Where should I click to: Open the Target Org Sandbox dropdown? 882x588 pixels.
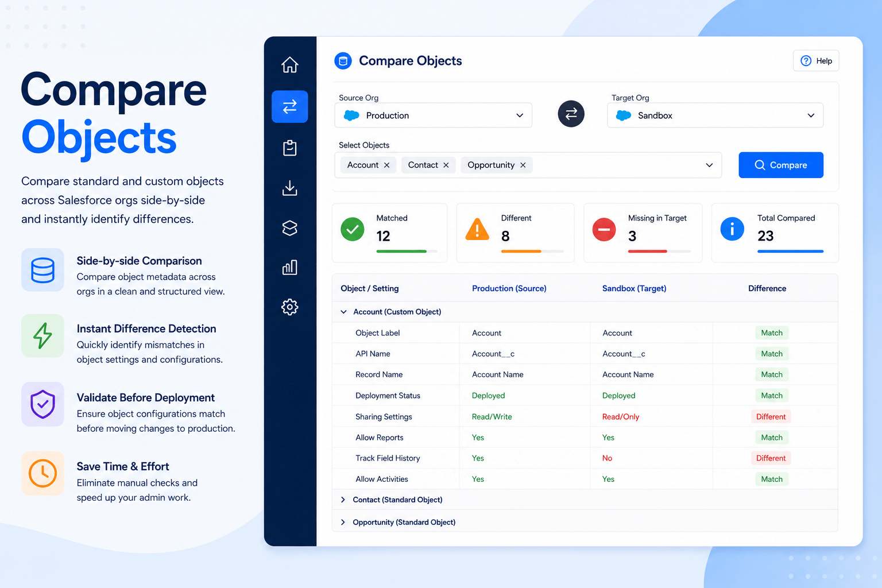715,115
